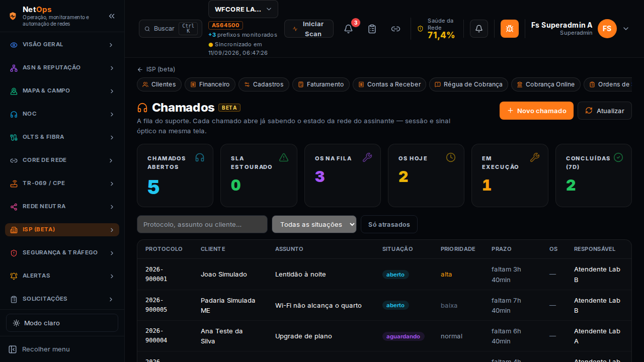Expand OLTs & Fibra sidebar section
644x362 pixels.
point(62,137)
